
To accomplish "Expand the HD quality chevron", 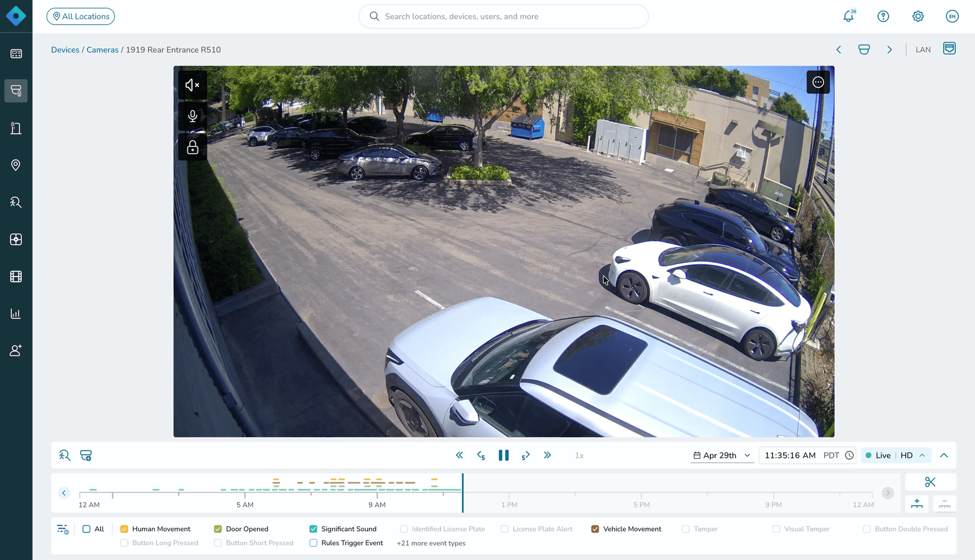I will [x=922, y=455].
